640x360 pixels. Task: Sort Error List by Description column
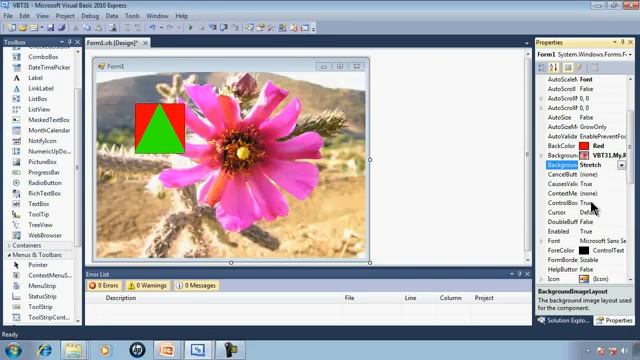[x=121, y=298]
